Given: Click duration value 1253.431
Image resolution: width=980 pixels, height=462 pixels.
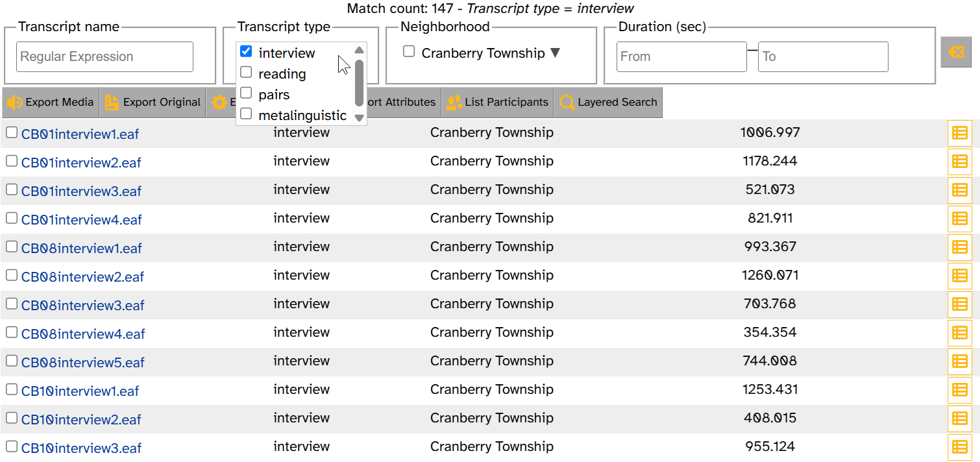Looking at the screenshot, I should coord(770,389).
